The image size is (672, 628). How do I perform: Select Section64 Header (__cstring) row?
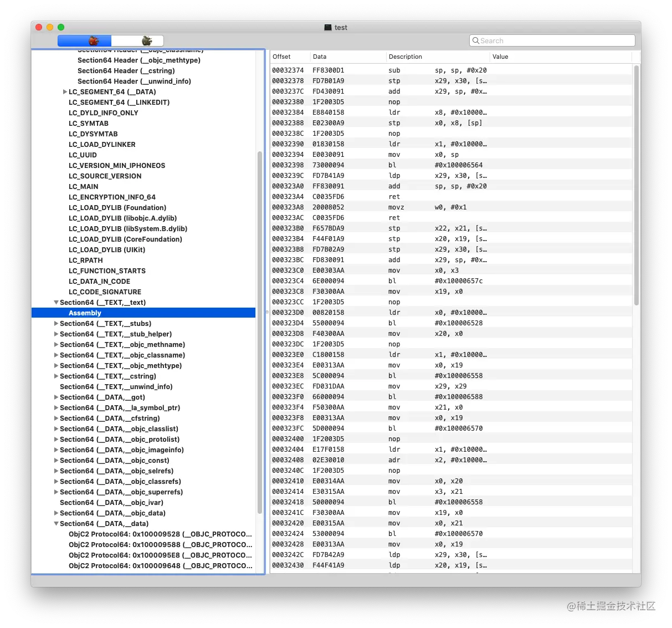pyautogui.click(x=143, y=71)
